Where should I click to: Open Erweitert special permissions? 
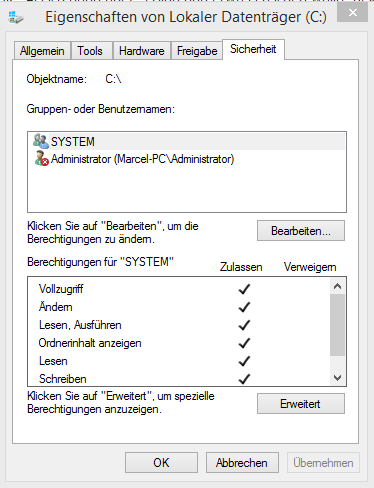(x=301, y=404)
